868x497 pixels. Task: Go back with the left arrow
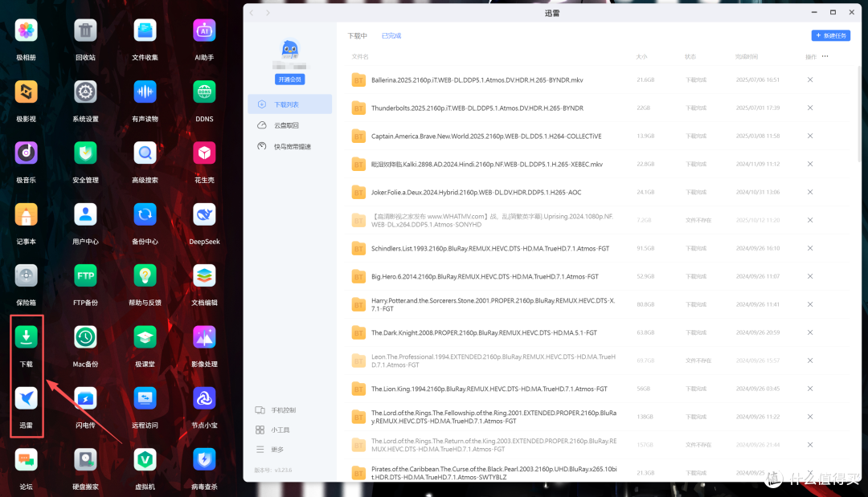tap(252, 13)
